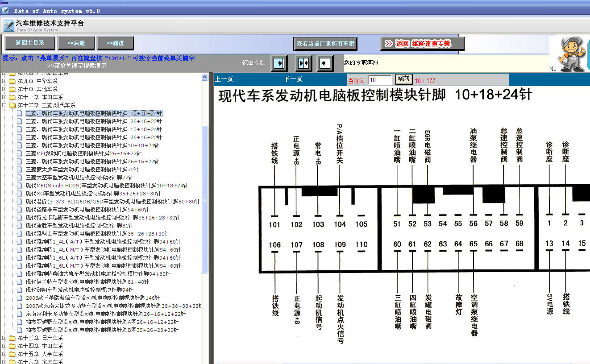Click document icon beside 东南富利卡 entry

point(20,314)
